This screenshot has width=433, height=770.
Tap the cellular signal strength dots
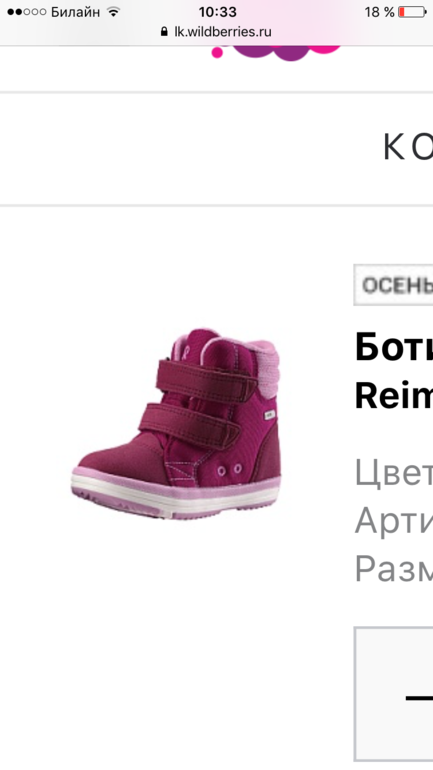click(x=27, y=12)
